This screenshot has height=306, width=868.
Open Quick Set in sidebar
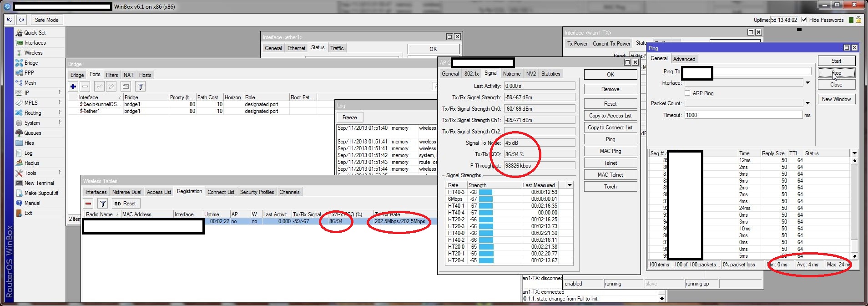tap(35, 33)
